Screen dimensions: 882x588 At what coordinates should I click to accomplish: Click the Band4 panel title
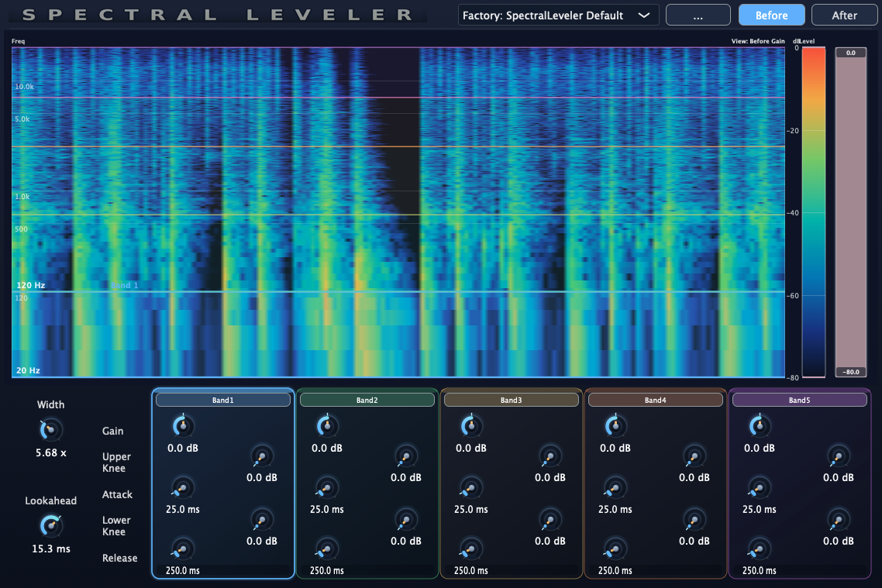click(x=655, y=399)
